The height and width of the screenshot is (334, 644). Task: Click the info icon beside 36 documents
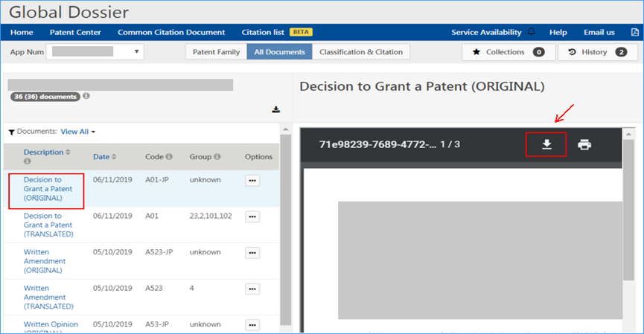point(86,96)
